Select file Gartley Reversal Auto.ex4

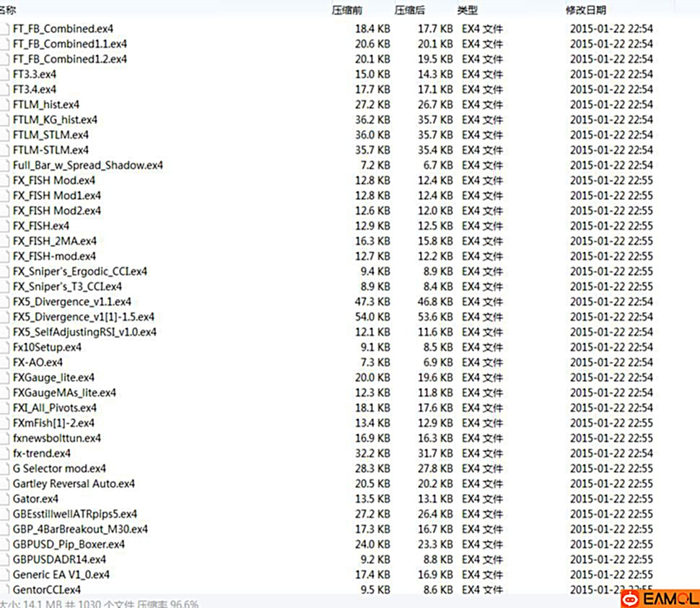[74, 485]
